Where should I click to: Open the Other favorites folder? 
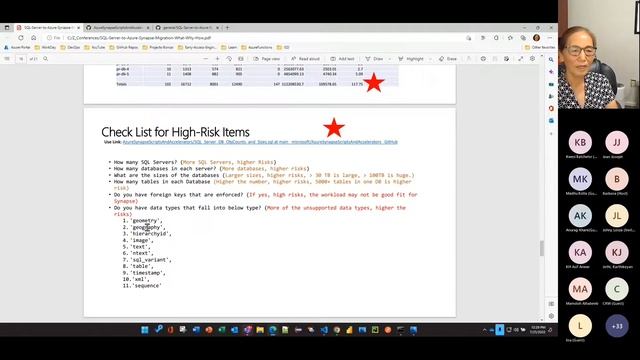point(540,47)
